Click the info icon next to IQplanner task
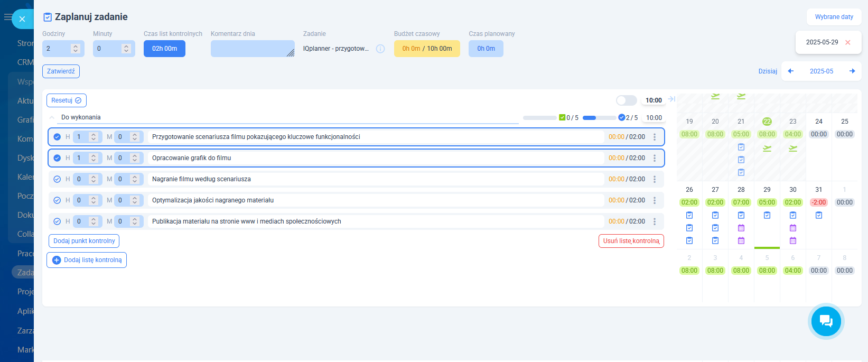The image size is (868, 362). click(x=380, y=49)
